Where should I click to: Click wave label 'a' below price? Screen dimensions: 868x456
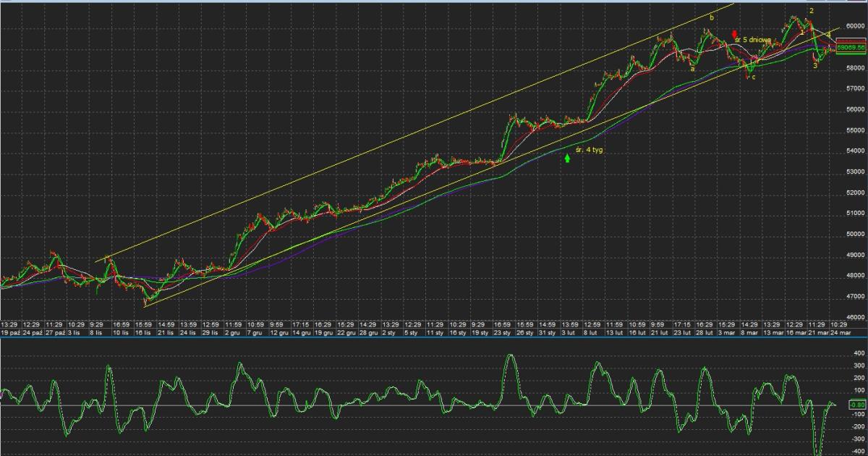[x=692, y=69]
